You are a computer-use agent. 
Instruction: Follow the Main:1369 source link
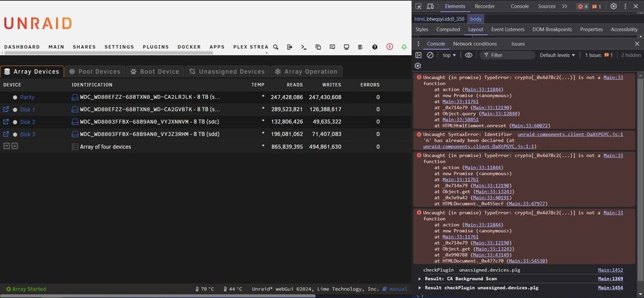[611, 279]
